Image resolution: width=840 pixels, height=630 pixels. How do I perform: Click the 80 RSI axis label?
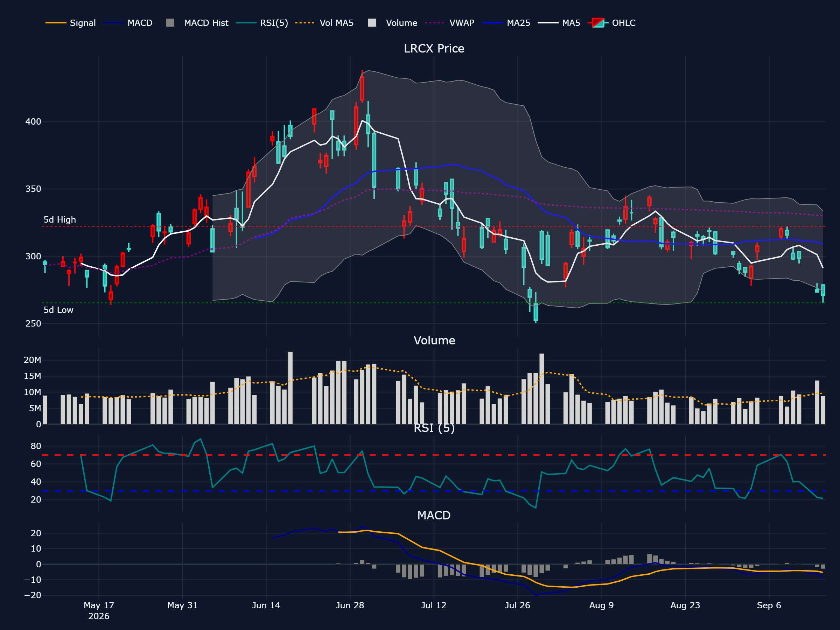point(36,446)
